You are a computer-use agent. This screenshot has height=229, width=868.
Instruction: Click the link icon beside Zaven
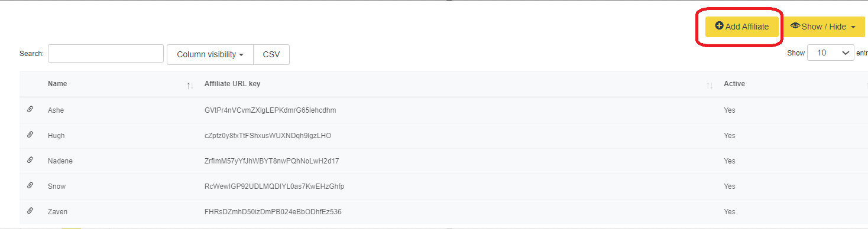pyautogui.click(x=30, y=211)
